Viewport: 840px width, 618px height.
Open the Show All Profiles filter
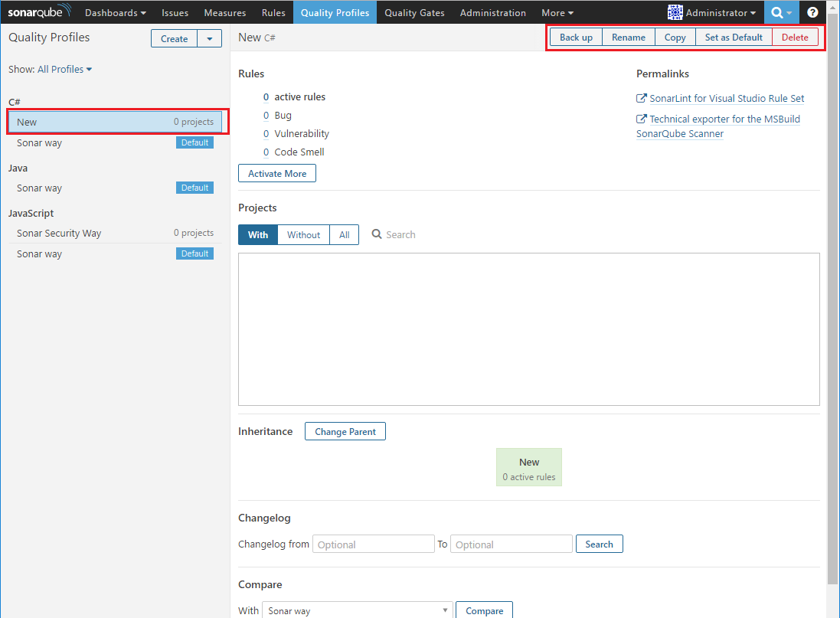tap(64, 69)
